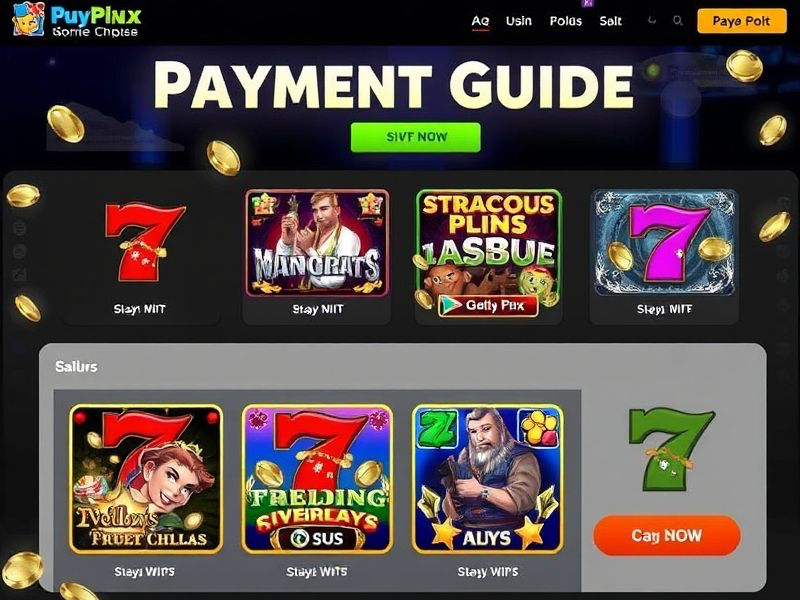This screenshot has height=600, width=800.
Task: Open the Auys bearded man game
Action: (x=488, y=479)
